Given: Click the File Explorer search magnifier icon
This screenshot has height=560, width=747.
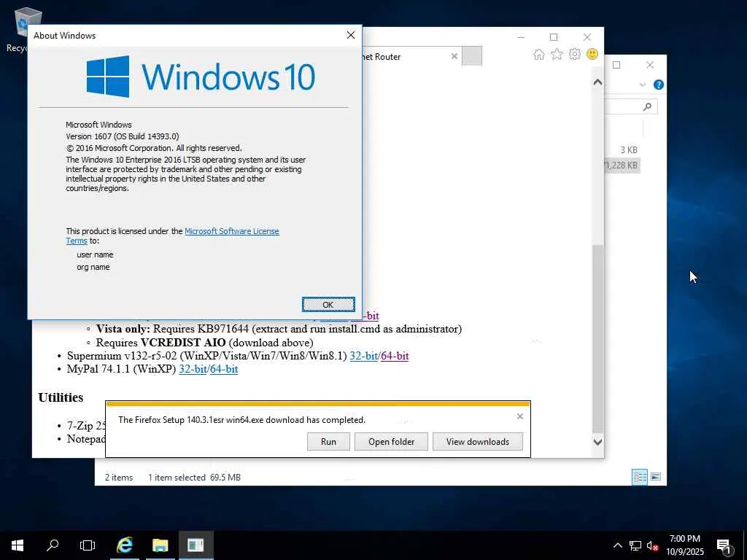Looking at the screenshot, I should tap(647, 106).
